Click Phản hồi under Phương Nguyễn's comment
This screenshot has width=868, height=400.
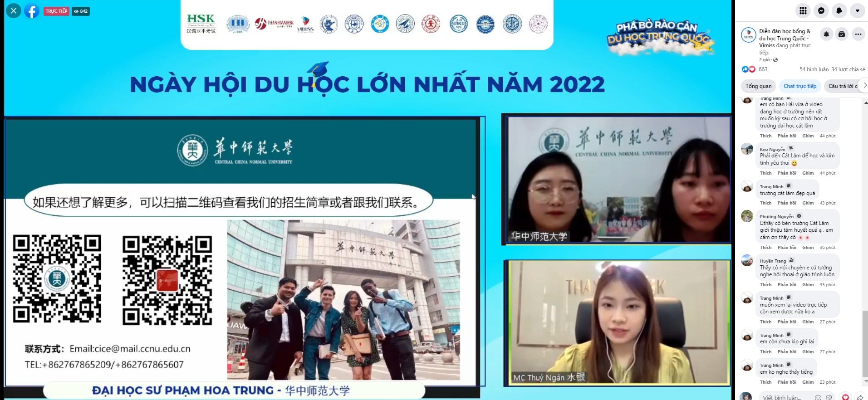787,248
